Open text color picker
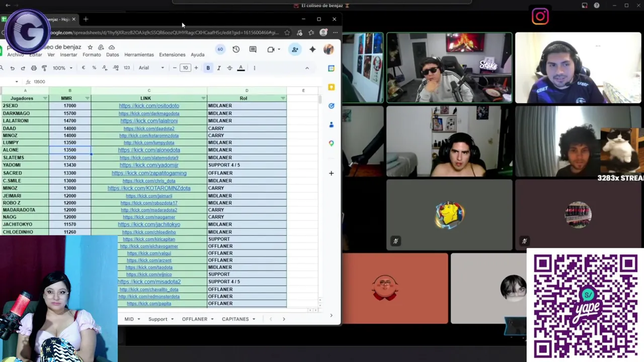 [241, 68]
